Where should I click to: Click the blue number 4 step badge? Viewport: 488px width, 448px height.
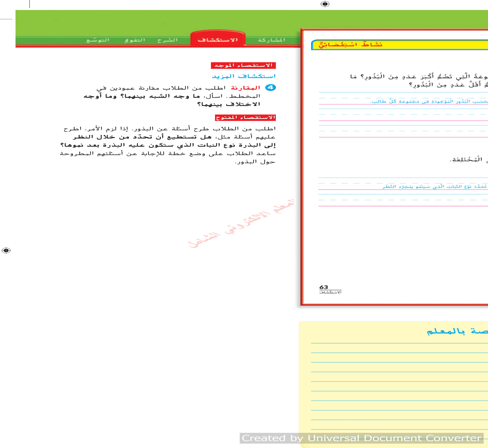270,88
